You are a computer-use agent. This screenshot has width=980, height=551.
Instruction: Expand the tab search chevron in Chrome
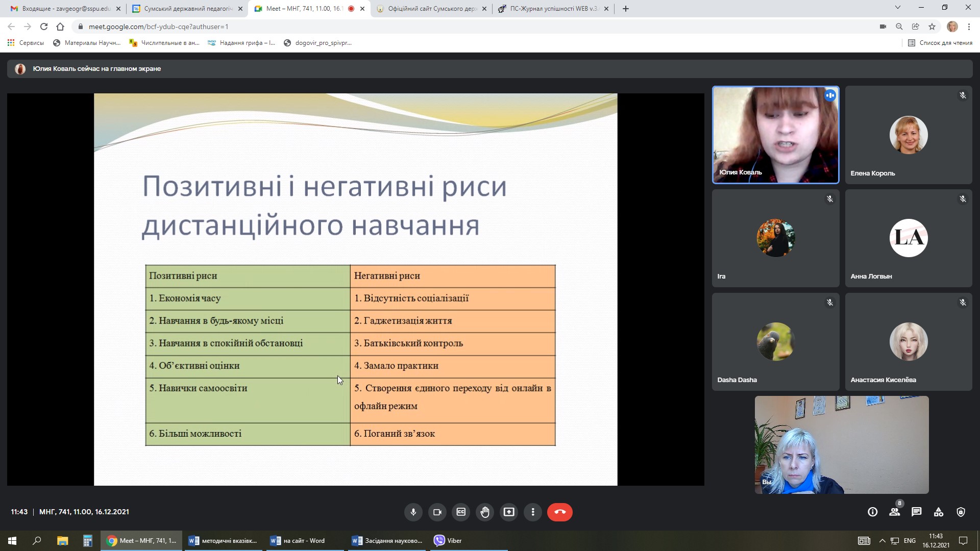click(898, 8)
